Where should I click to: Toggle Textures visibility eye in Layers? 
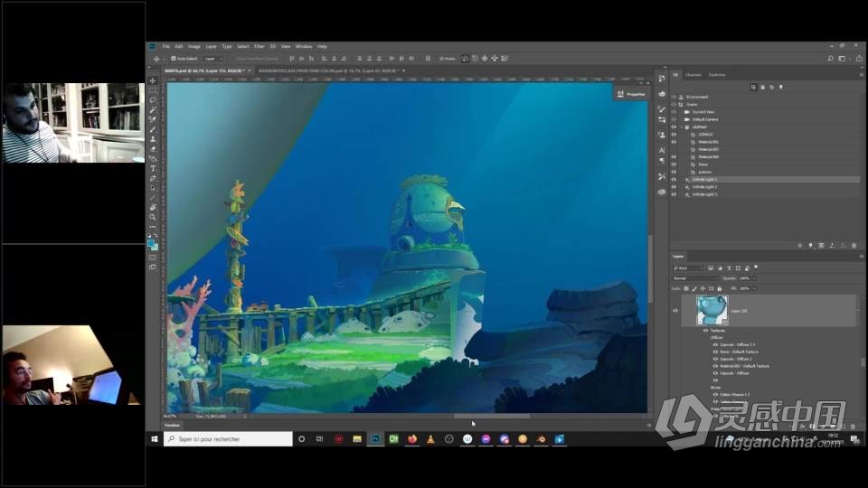706,331
